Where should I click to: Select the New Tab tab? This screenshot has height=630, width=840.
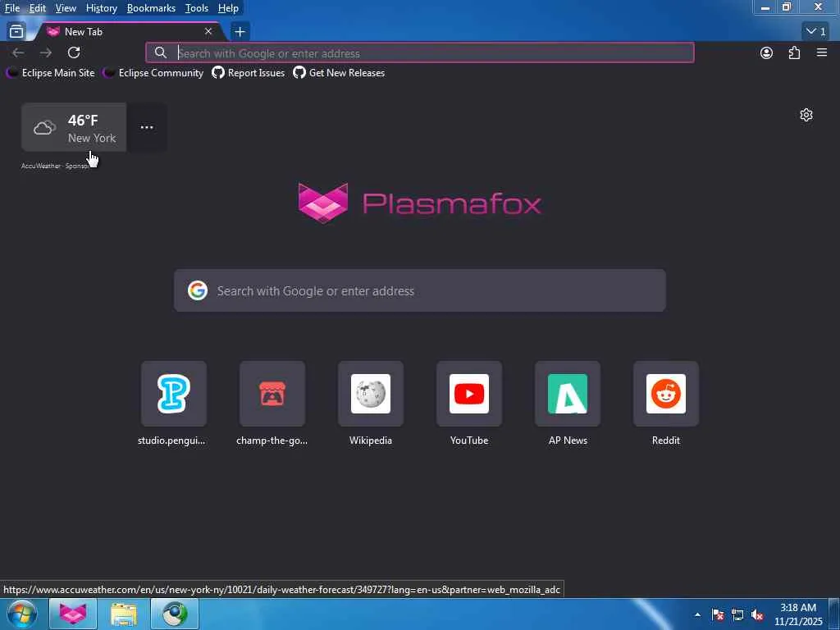[129, 32]
